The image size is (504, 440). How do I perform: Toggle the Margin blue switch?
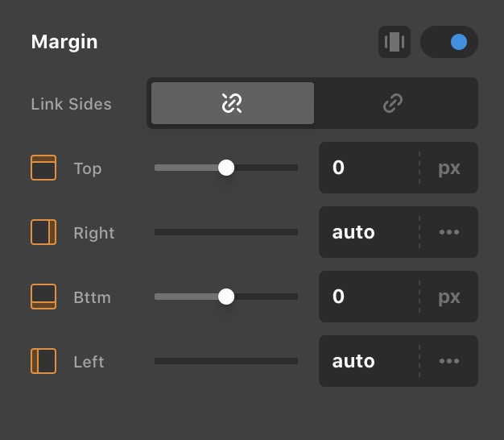click(449, 42)
